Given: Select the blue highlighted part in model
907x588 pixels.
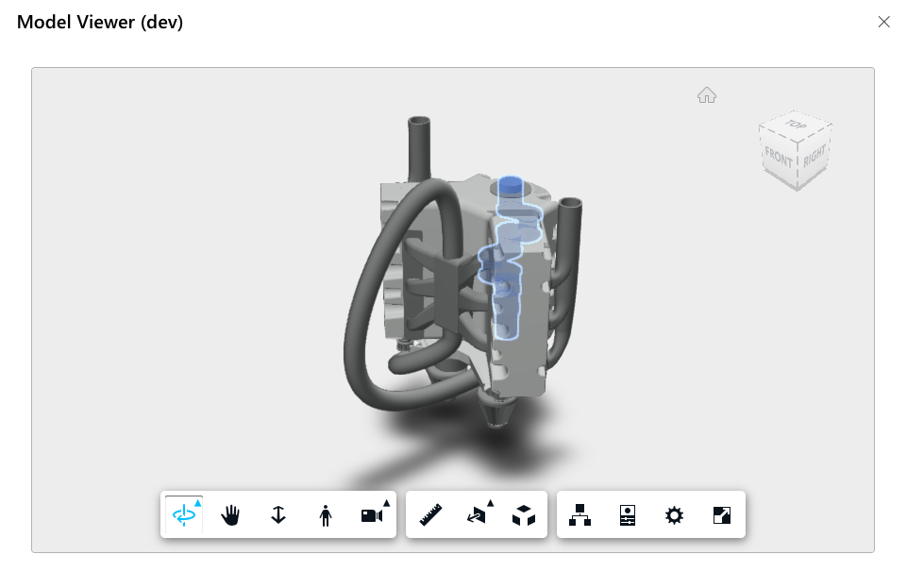Looking at the screenshot, I should pos(508,255).
